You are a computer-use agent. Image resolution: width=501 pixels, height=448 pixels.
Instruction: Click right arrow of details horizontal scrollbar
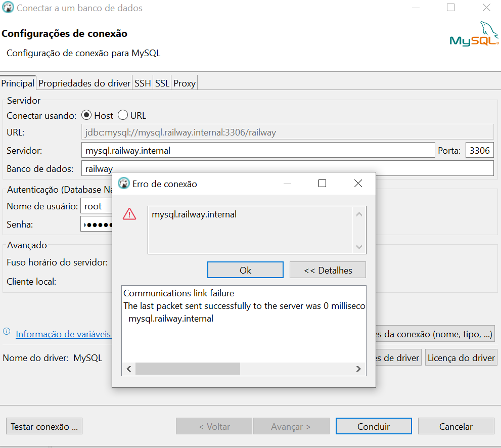[x=358, y=369]
